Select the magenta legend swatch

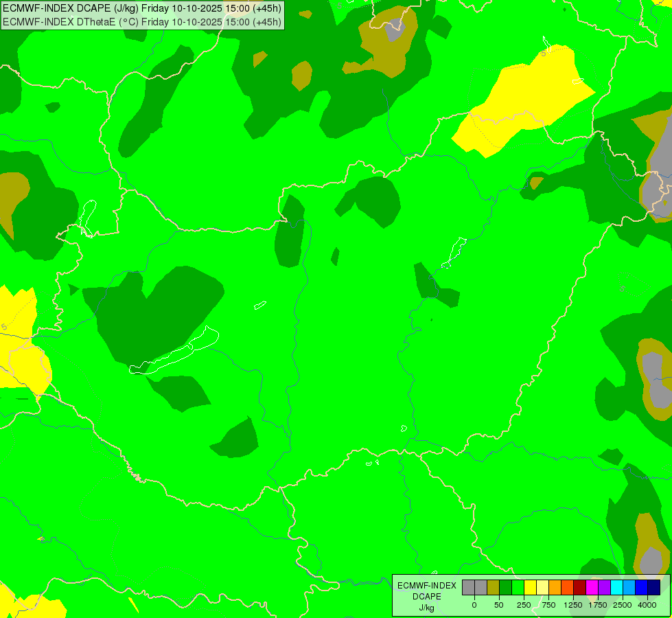tap(592, 588)
